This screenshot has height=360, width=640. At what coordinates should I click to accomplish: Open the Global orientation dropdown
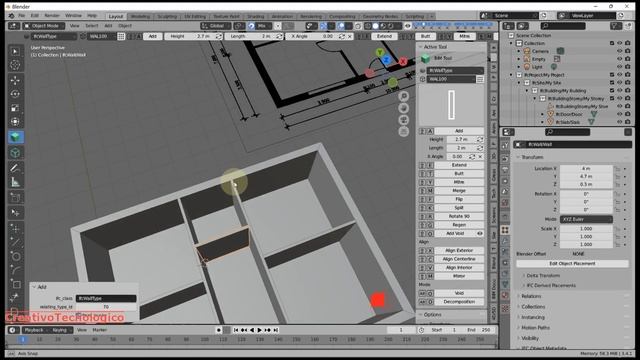(216, 26)
